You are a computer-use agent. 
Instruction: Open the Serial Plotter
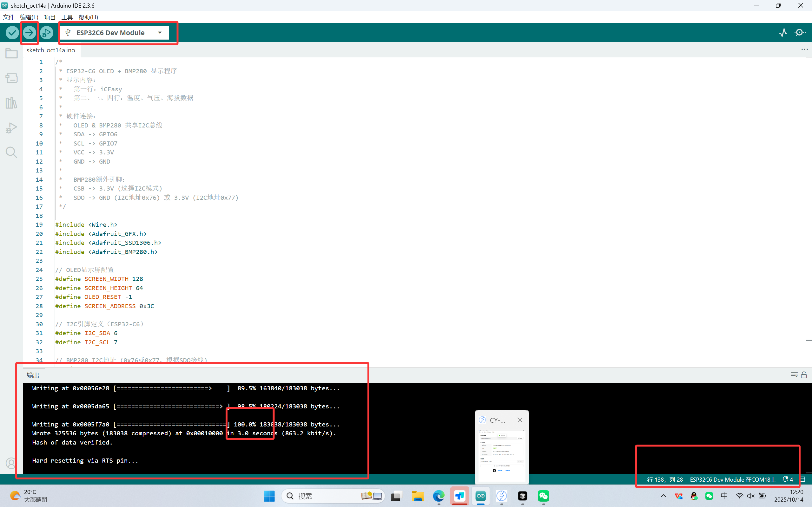coord(783,33)
